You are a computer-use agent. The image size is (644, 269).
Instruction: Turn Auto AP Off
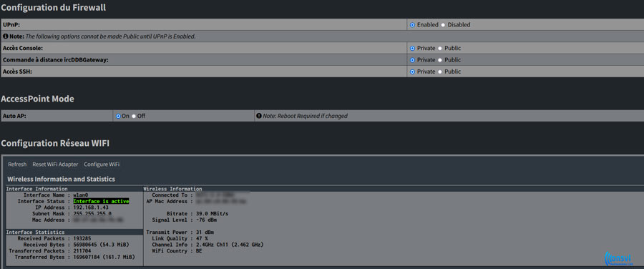[x=134, y=116]
